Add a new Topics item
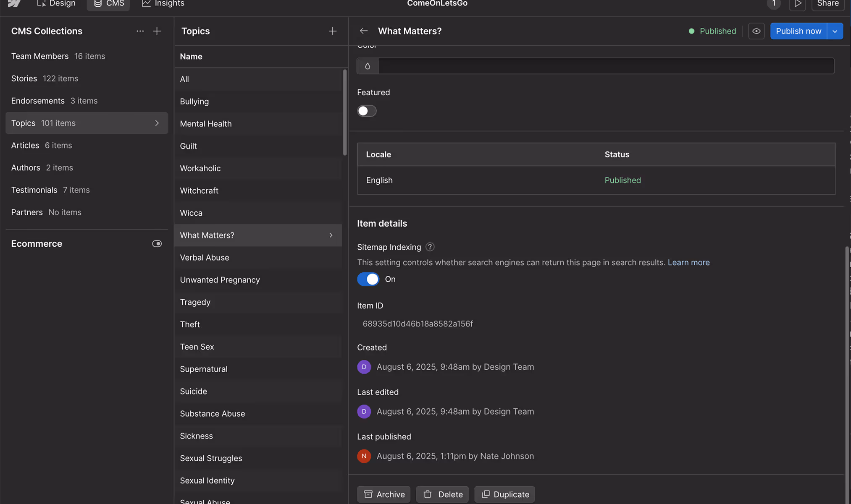Screen dimensions: 851x504 (332, 31)
